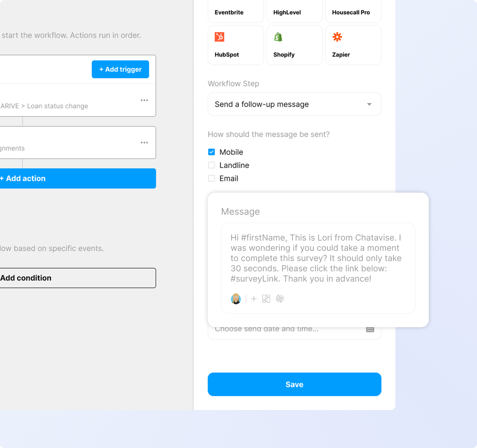This screenshot has width=477, height=448.
Task: Open the calendar icon for send date
Action: [x=370, y=329]
